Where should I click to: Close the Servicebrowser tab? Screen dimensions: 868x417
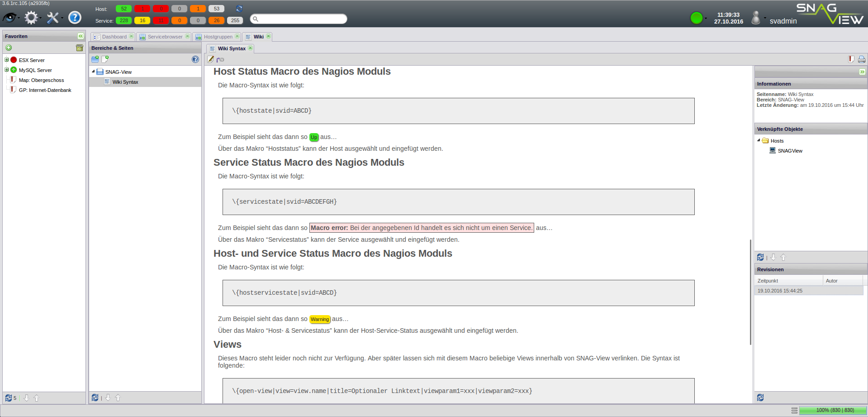[187, 36]
